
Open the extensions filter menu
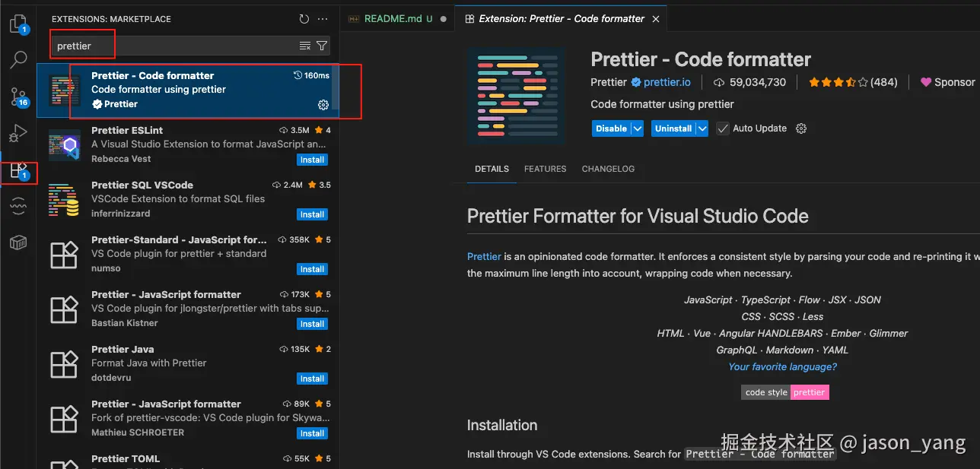click(322, 46)
